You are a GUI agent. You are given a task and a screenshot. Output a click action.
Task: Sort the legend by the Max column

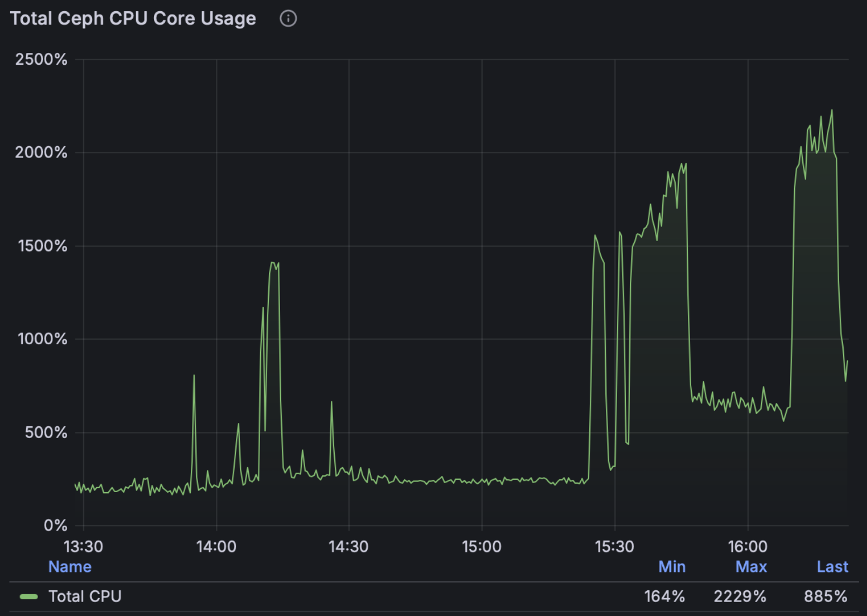751,567
